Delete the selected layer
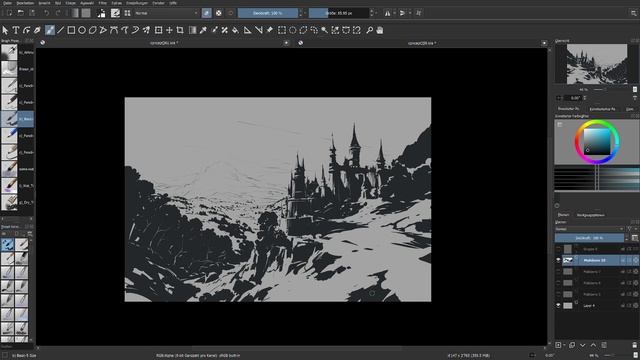This screenshot has height=360, width=640. pos(634,345)
